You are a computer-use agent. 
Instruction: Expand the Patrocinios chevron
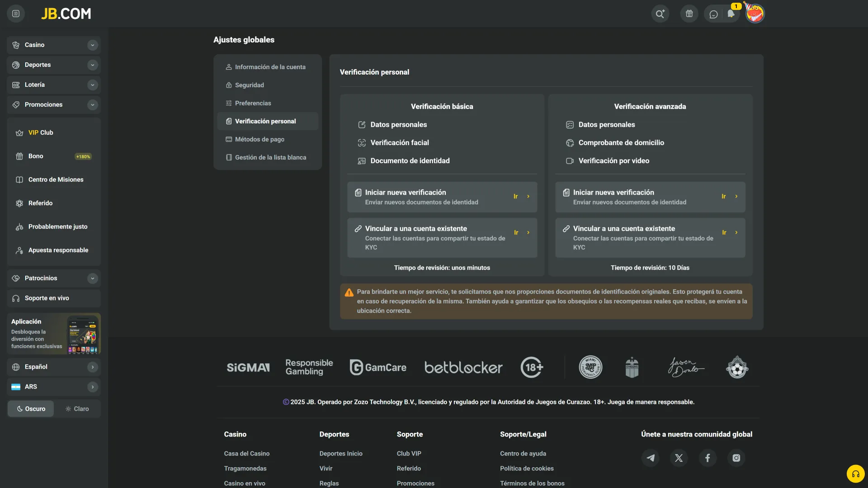tap(92, 278)
